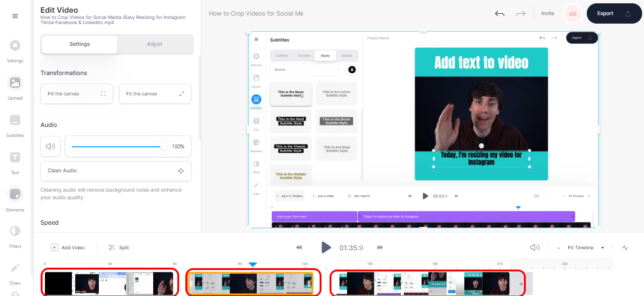Click the Speed section heading
Image resolution: width=644 pixels, height=296 pixels.
(50, 223)
